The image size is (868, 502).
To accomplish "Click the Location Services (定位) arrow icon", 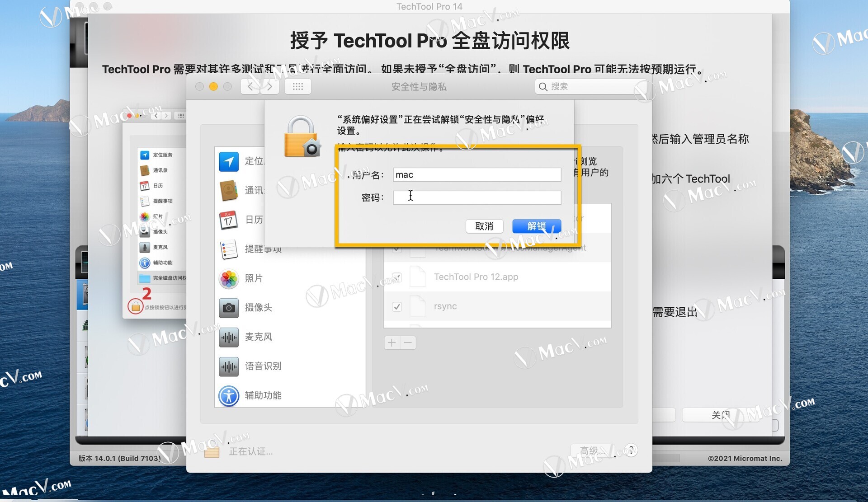I will [x=229, y=161].
